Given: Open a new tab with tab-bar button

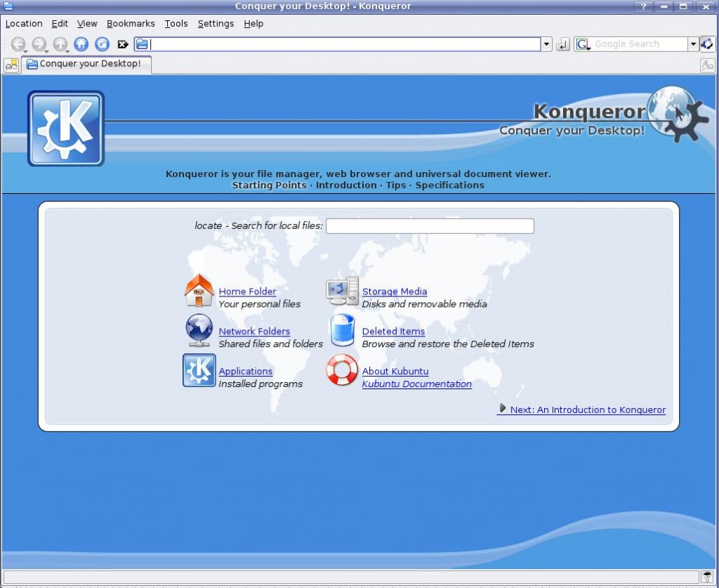Looking at the screenshot, I should 11,65.
